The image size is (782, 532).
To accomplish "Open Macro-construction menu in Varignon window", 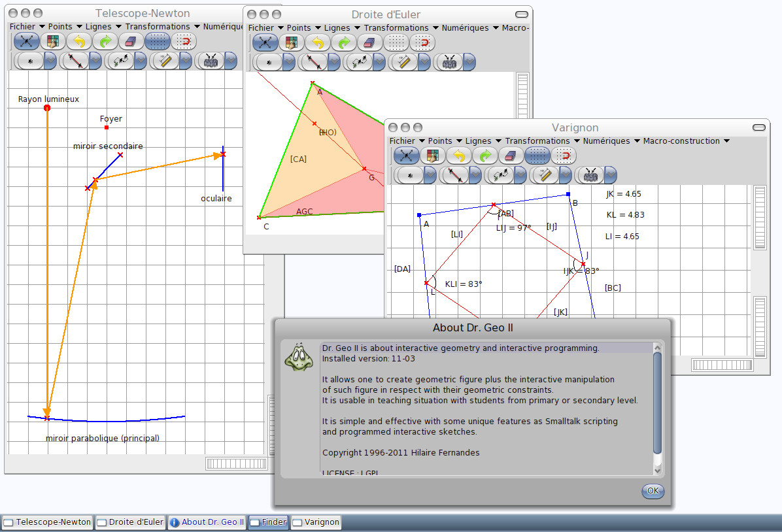I will pos(687,141).
